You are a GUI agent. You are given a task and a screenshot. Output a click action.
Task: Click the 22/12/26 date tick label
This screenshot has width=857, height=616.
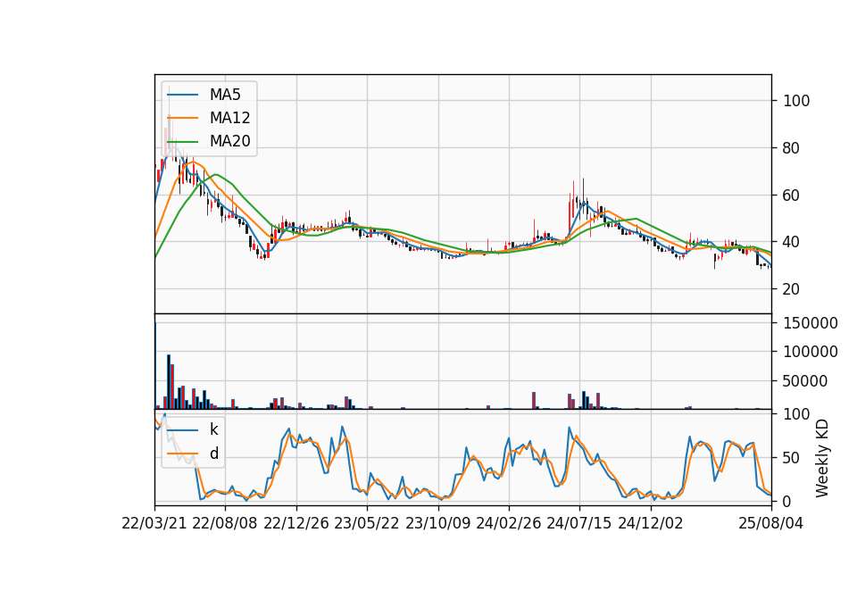296,523
